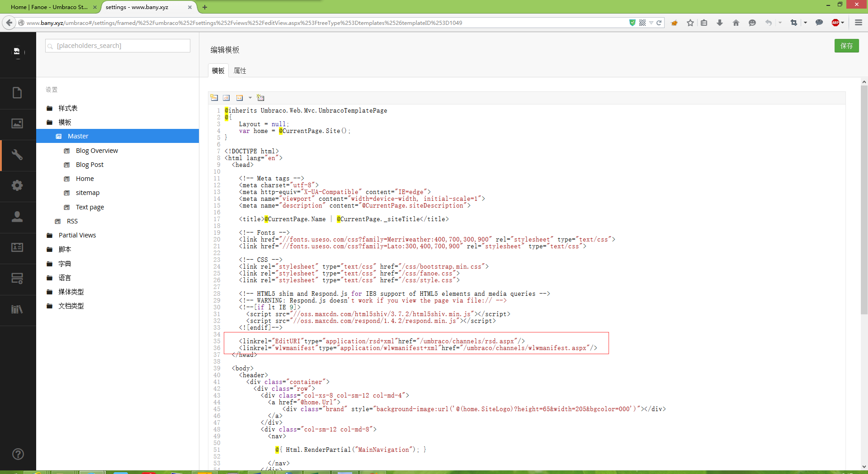Open the Members section icon
This screenshot has width=868, height=474.
17,247
